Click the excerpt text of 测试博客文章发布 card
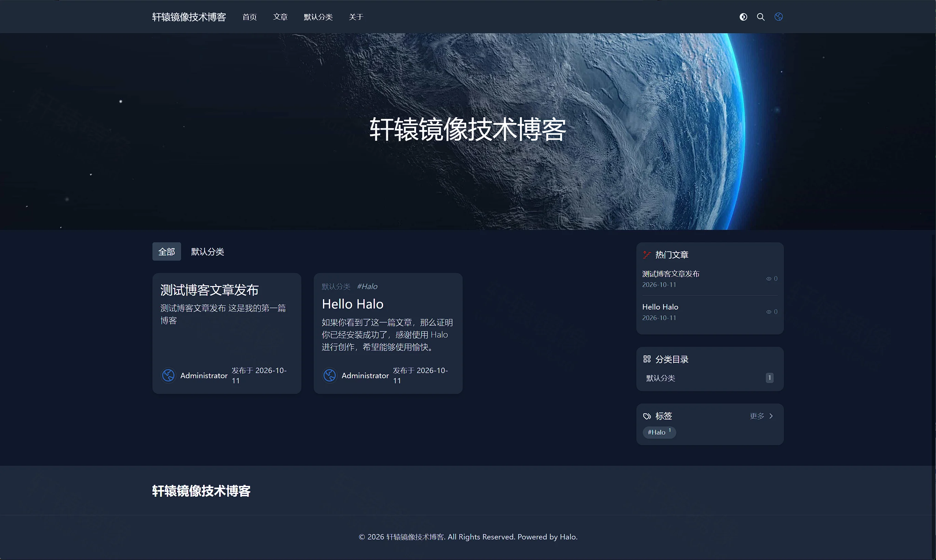Screen dimensions: 936x560 (223, 314)
